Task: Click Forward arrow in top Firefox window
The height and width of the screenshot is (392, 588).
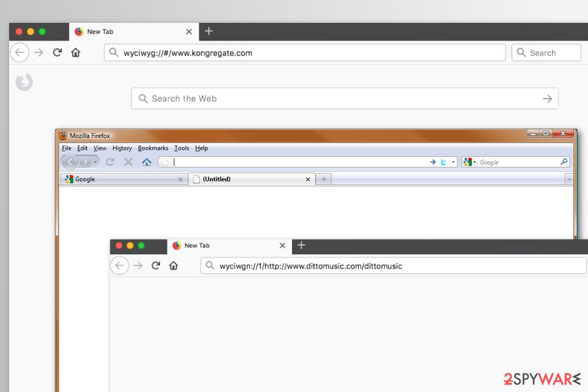Action: (x=39, y=52)
